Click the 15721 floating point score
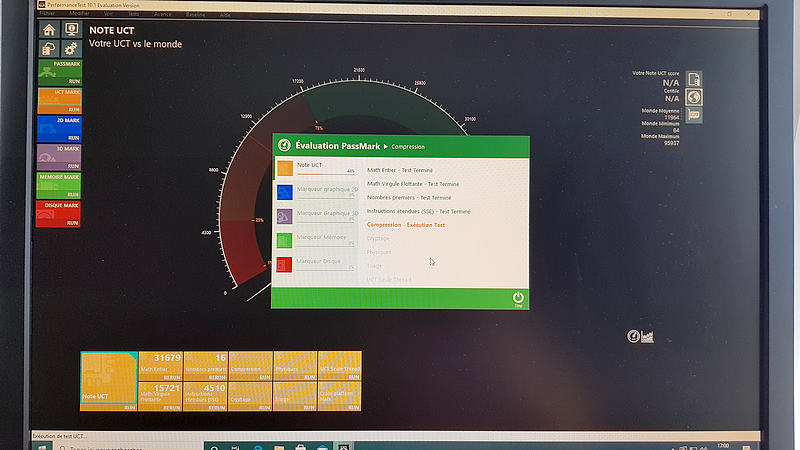The width and height of the screenshot is (800, 450). [167, 388]
